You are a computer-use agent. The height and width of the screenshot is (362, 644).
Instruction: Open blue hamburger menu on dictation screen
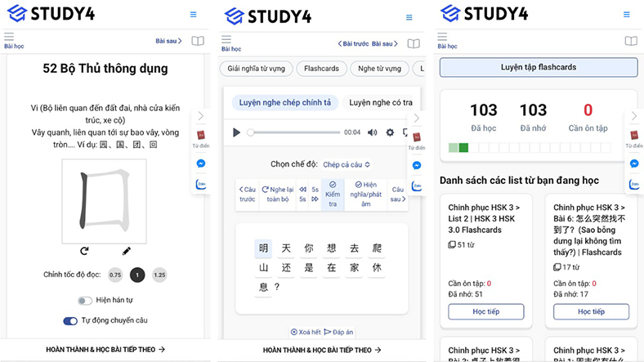click(x=409, y=17)
